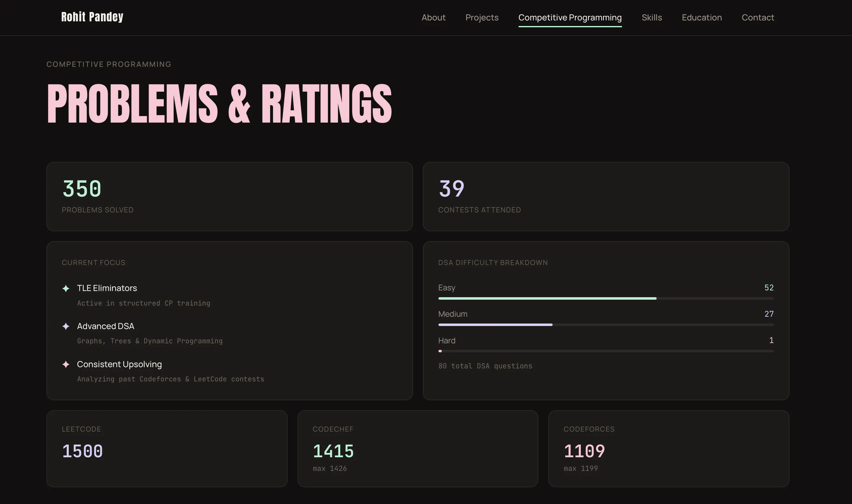Select the 350 problems solved number
The width and height of the screenshot is (852, 504).
point(82,189)
